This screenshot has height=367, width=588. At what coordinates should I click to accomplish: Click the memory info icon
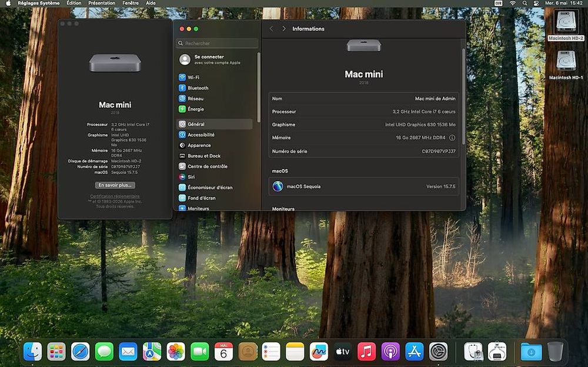tap(452, 138)
